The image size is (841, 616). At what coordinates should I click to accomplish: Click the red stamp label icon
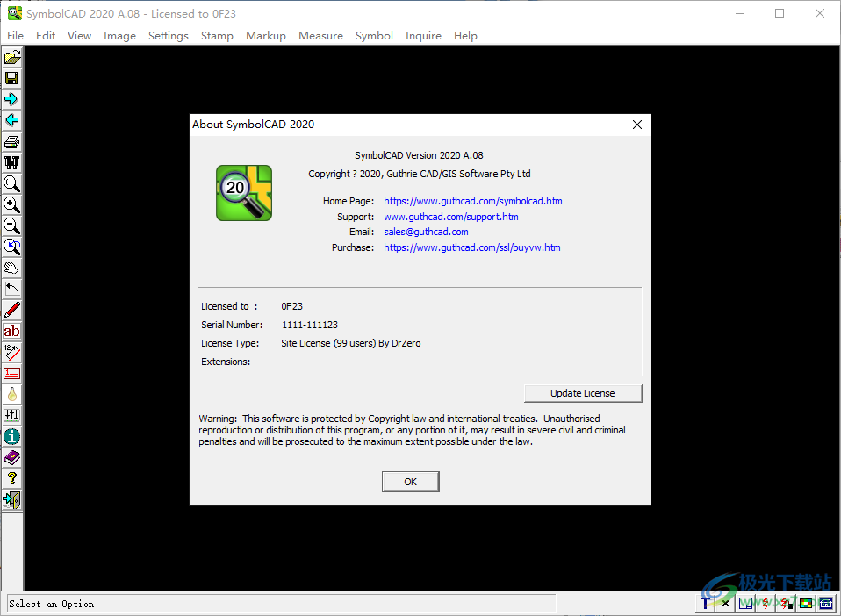click(11, 373)
